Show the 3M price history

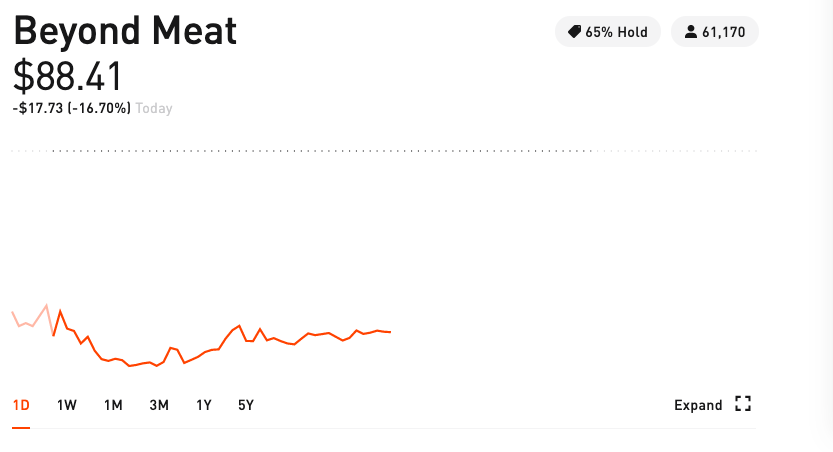coord(159,405)
